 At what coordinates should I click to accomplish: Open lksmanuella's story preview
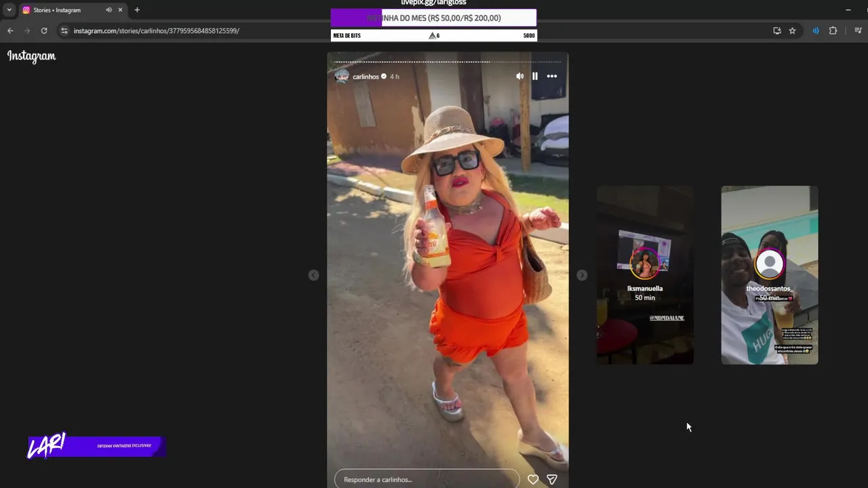(x=645, y=274)
